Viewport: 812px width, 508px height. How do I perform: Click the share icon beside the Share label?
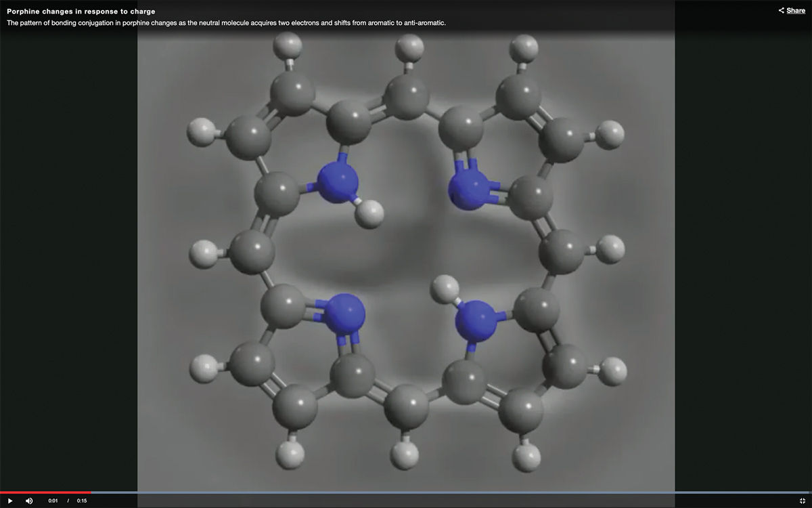tap(782, 11)
